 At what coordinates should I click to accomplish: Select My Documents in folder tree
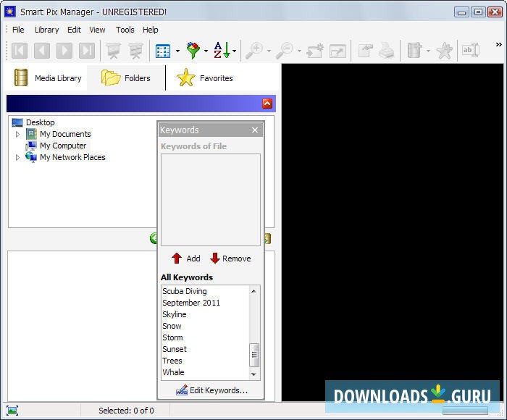coord(65,134)
